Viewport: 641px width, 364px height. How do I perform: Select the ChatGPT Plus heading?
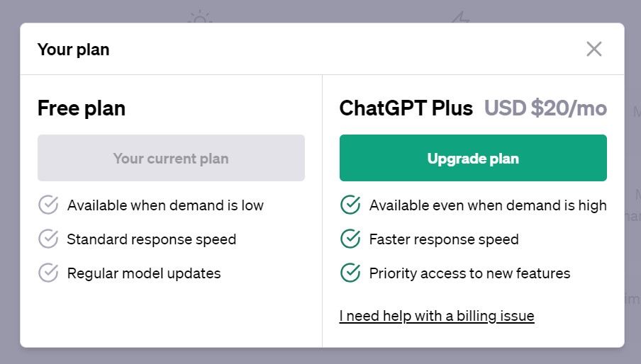click(406, 108)
